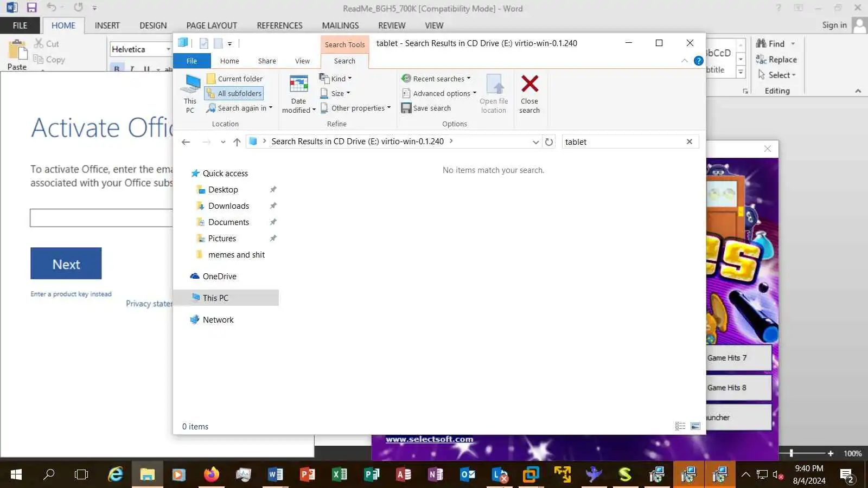This screenshot has width=868, height=488.
Task: Open Word REFERENCES tab
Action: coord(279,25)
